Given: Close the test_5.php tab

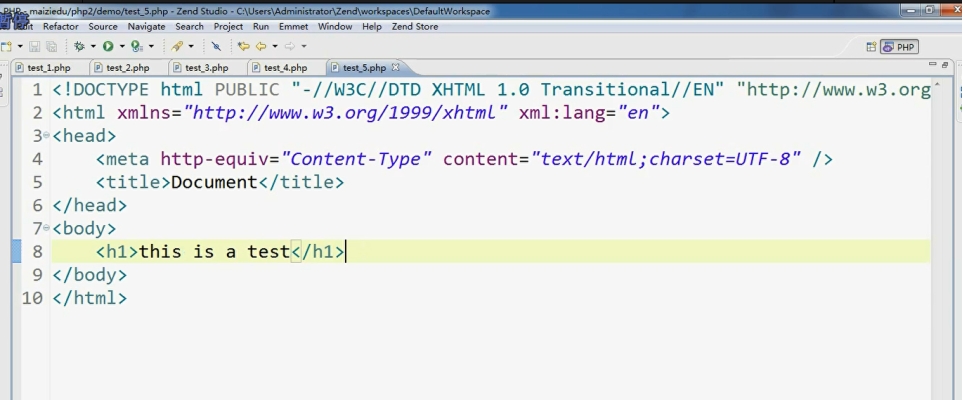Looking at the screenshot, I should [x=395, y=67].
